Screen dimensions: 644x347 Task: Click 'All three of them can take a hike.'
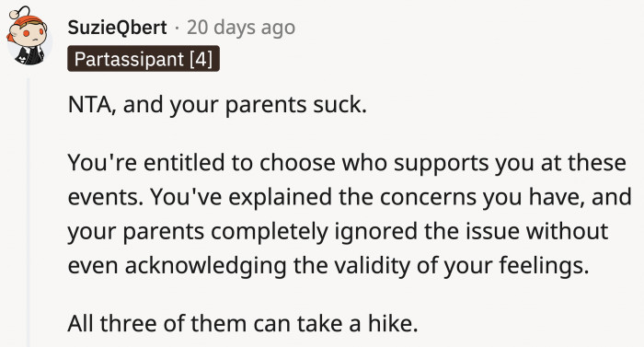coord(243,323)
